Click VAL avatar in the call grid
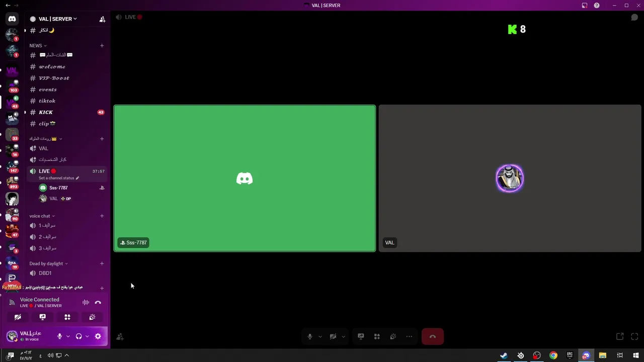Viewport: 644px width, 362px height. click(510, 178)
